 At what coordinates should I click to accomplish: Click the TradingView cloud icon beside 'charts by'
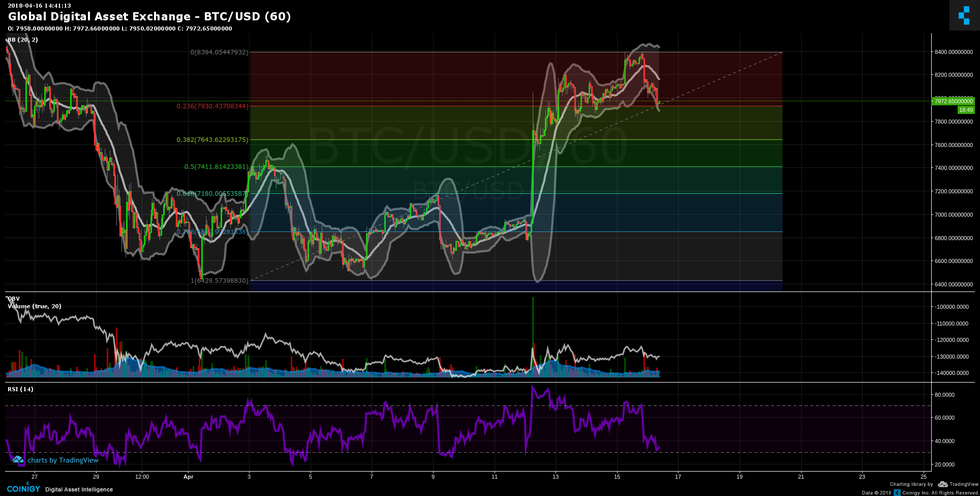coord(18,460)
